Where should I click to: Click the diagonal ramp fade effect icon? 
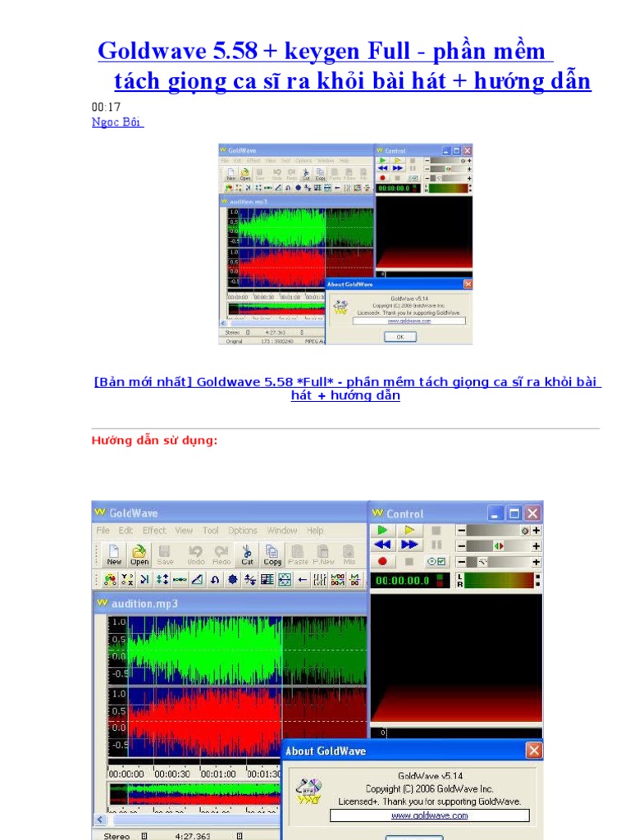[x=197, y=579]
